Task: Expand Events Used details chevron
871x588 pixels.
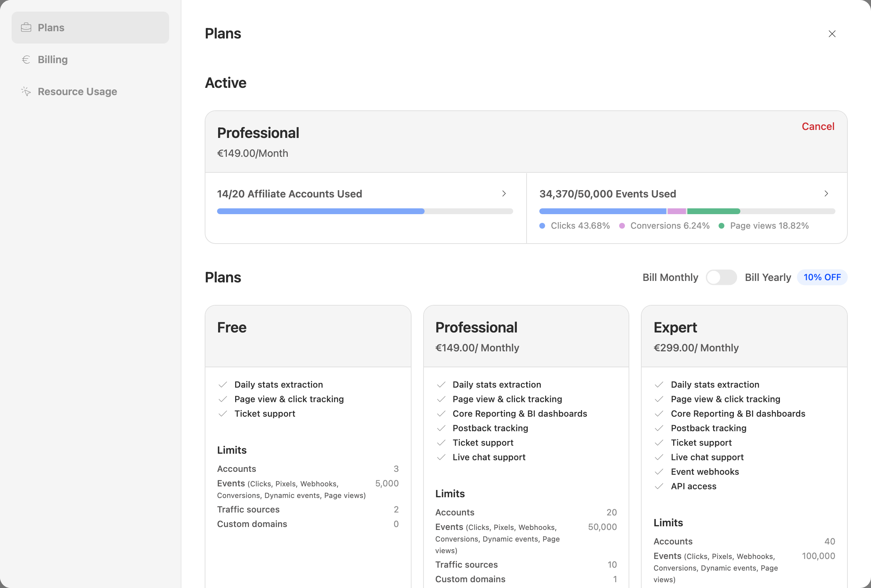Action: [826, 193]
